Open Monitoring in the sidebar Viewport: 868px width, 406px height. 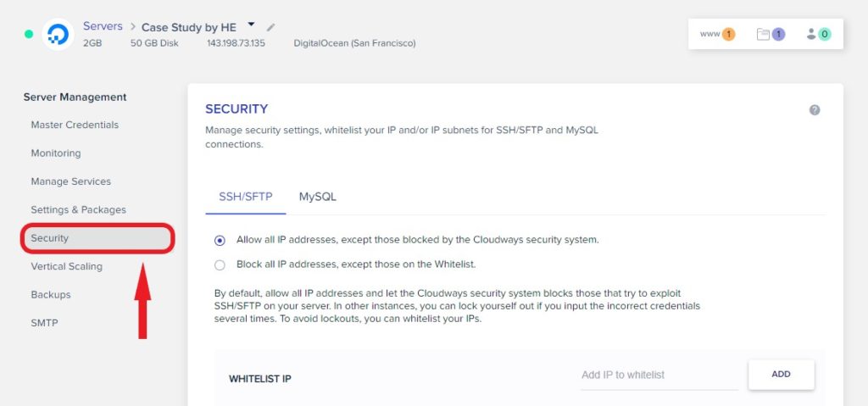pos(56,153)
